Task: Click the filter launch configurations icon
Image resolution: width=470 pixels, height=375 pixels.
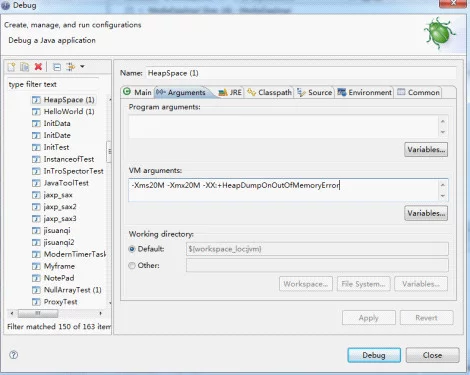Action: click(70, 67)
